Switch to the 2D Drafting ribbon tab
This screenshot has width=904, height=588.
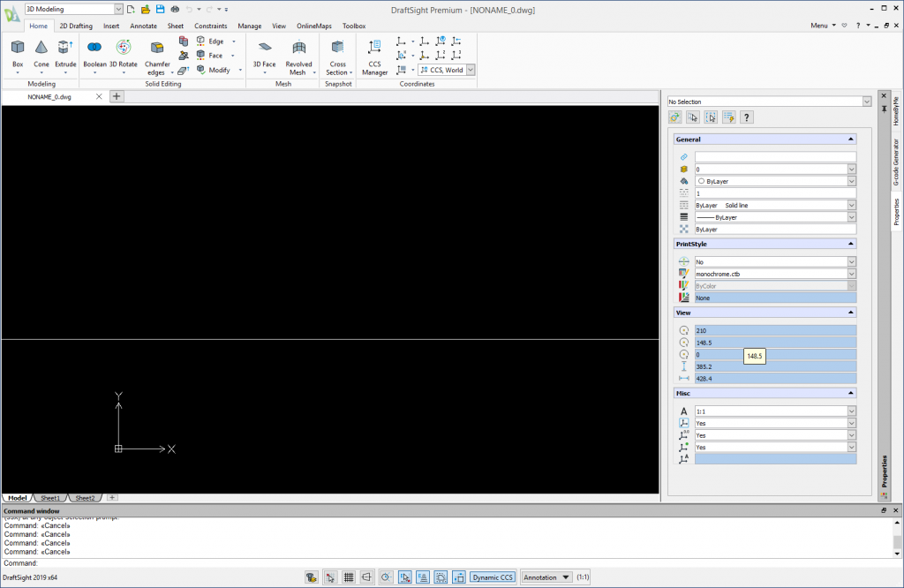(76, 26)
